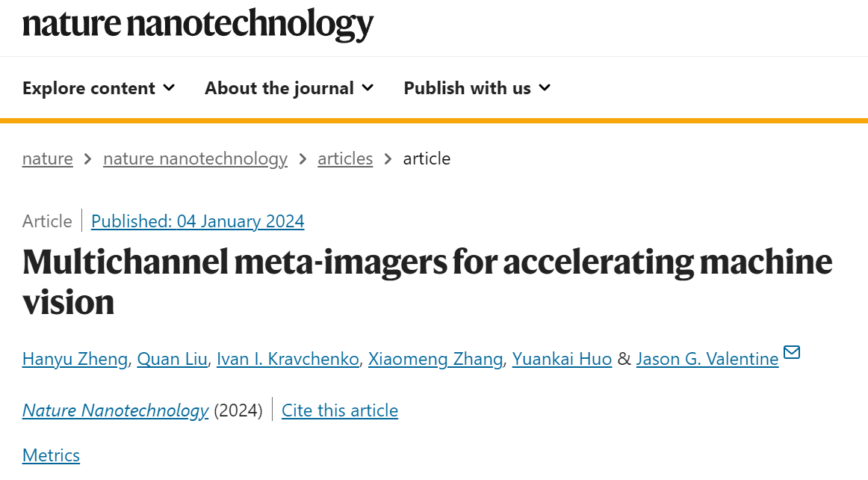The width and height of the screenshot is (868, 480).
Task: Expand the Publish with us chevron
Action: click(545, 87)
